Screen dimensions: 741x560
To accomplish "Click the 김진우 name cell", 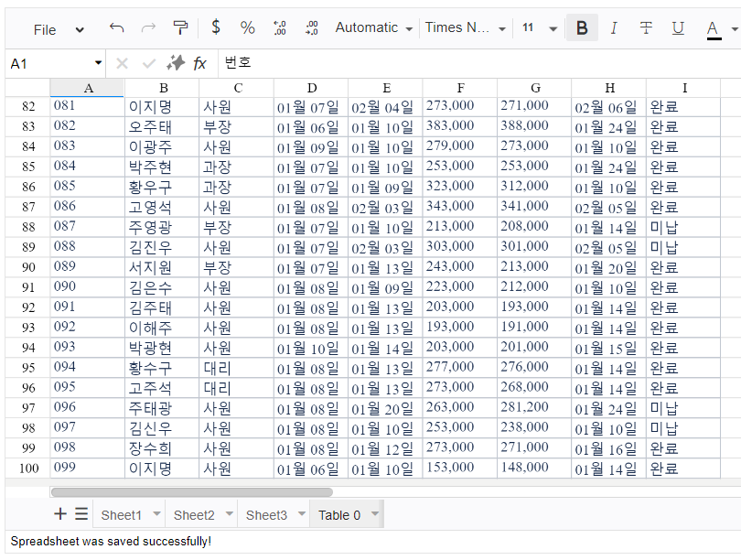I will (162, 247).
